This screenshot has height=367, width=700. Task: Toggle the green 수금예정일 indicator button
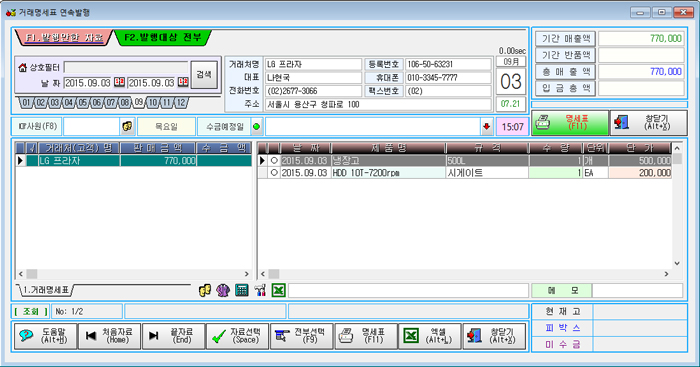coord(257,127)
